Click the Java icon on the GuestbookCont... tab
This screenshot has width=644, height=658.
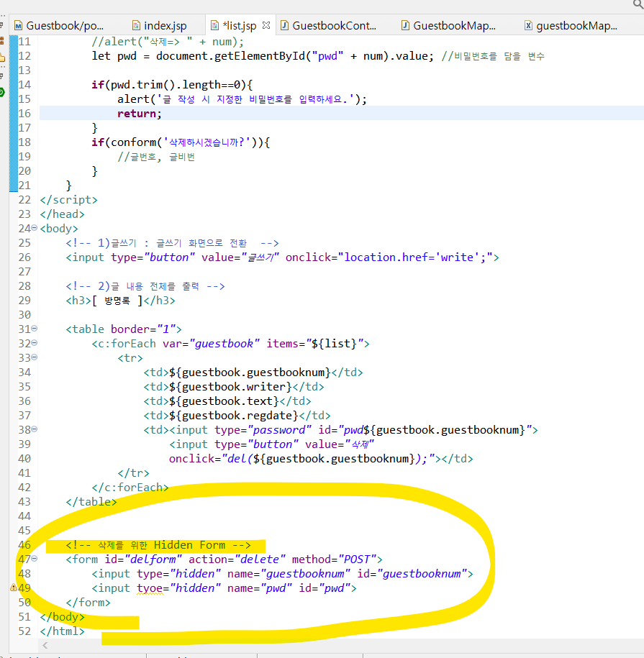click(x=284, y=26)
